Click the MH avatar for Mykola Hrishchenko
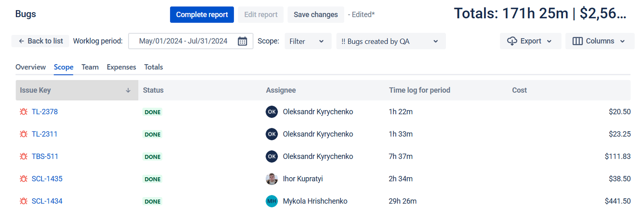The image size is (644, 215). pos(272,201)
